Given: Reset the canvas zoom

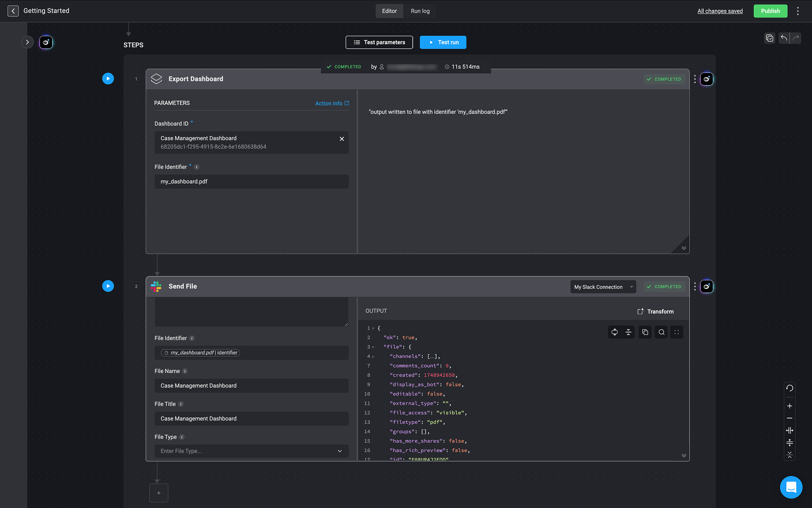Looking at the screenshot, I should point(789,389).
